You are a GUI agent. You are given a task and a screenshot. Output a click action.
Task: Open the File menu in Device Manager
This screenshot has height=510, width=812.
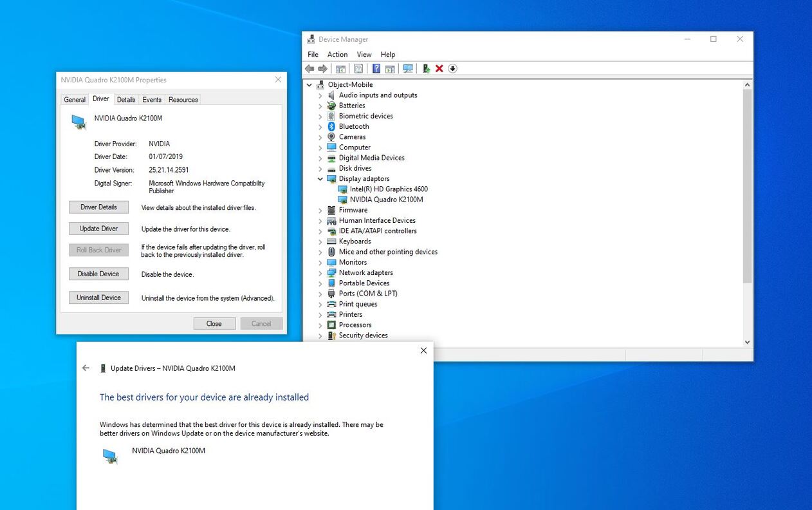point(313,55)
